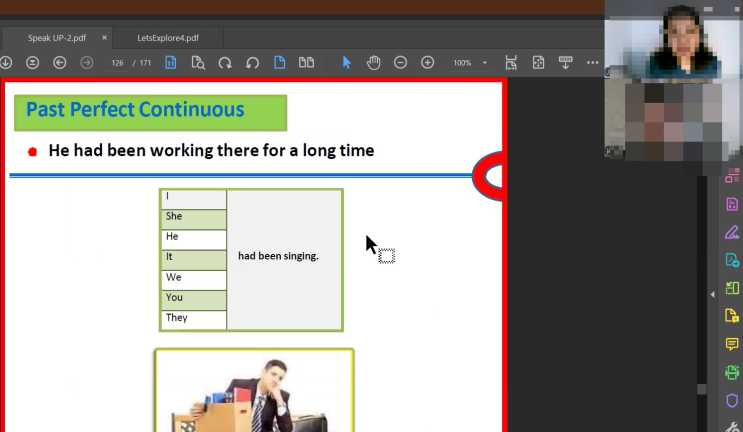Click the page number field showing 126

pos(118,63)
